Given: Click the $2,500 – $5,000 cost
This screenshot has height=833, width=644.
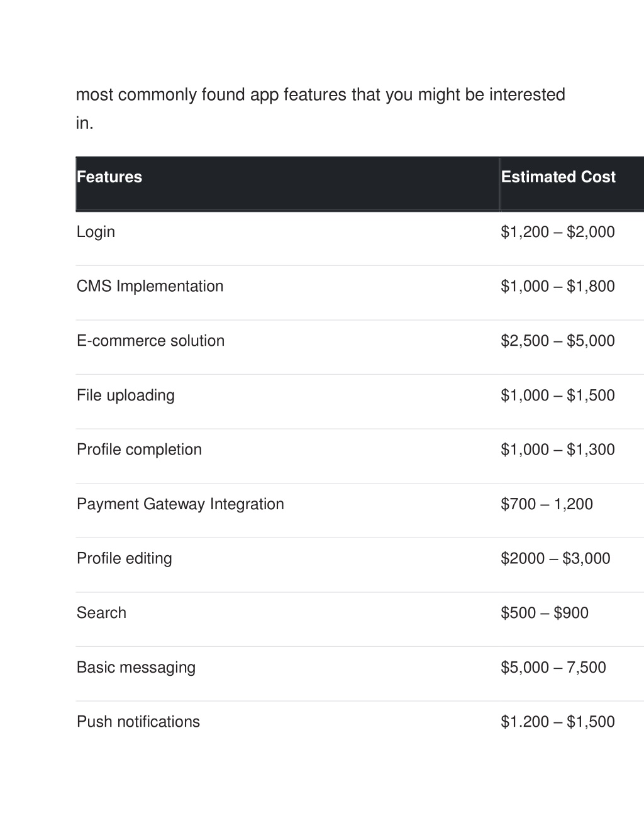Looking at the screenshot, I should point(558,341).
